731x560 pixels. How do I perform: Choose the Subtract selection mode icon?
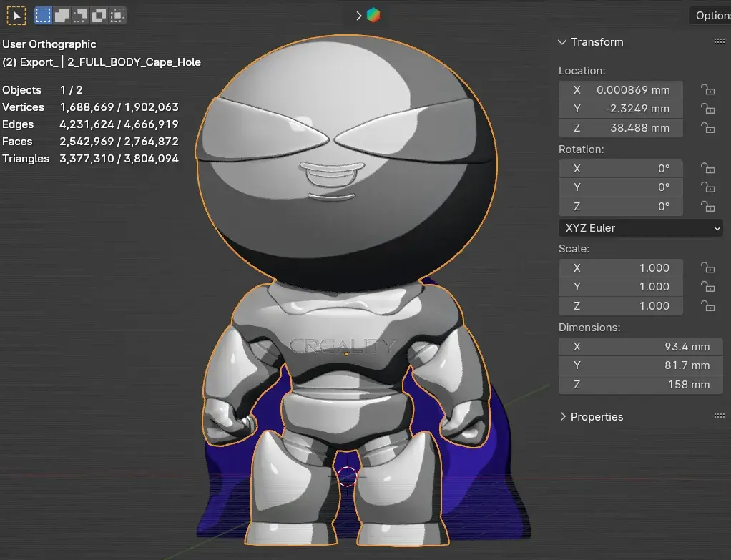81,14
